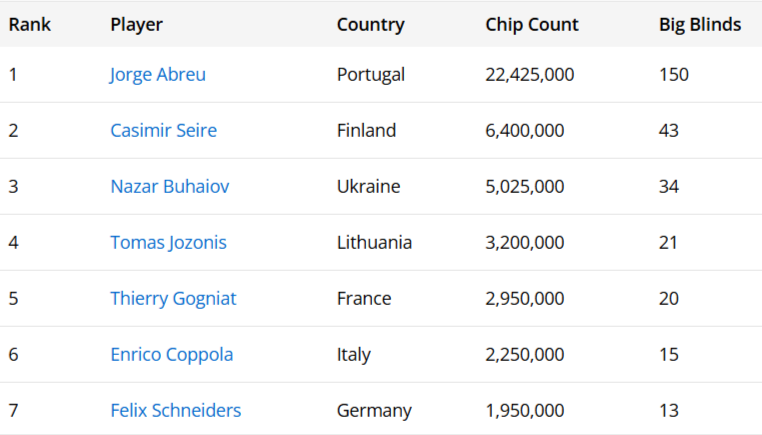Image resolution: width=762 pixels, height=435 pixels.
Task: Click the Rank column header
Action: [x=30, y=25]
